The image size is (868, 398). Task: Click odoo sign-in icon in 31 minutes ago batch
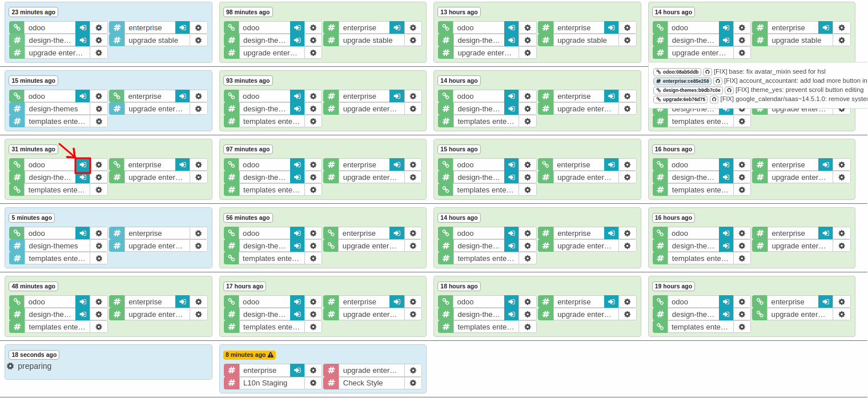pyautogui.click(x=83, y=165)
